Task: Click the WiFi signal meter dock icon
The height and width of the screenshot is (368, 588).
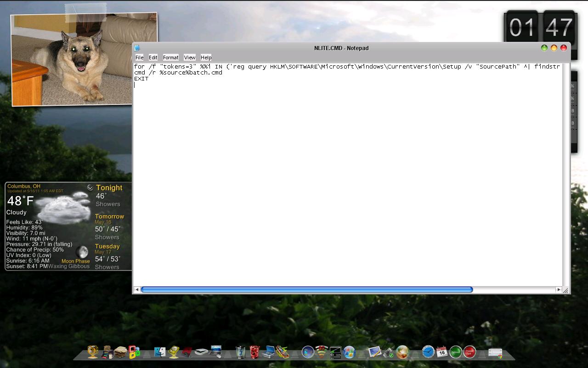Action: click(322, 352)
